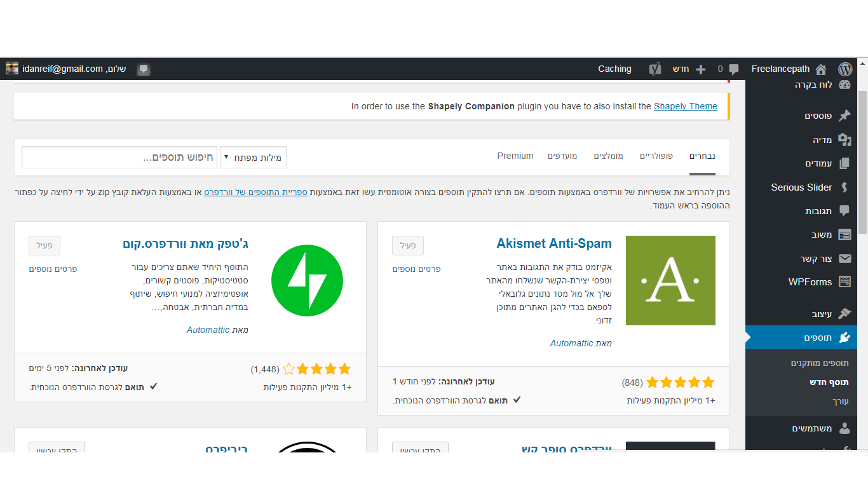Click the Jetpack four-star rating
Viewport: 868px width, 488px height.
tap(316, 369)
